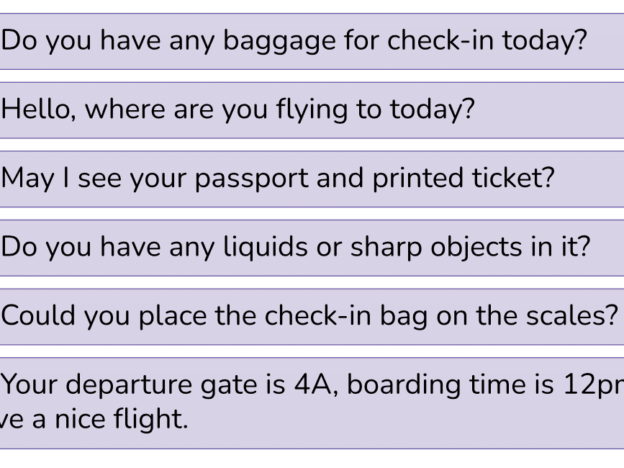Click 'printed ticket' in the passport sentence
Viewport: 624px width, 468px height.
coord(463,178)
